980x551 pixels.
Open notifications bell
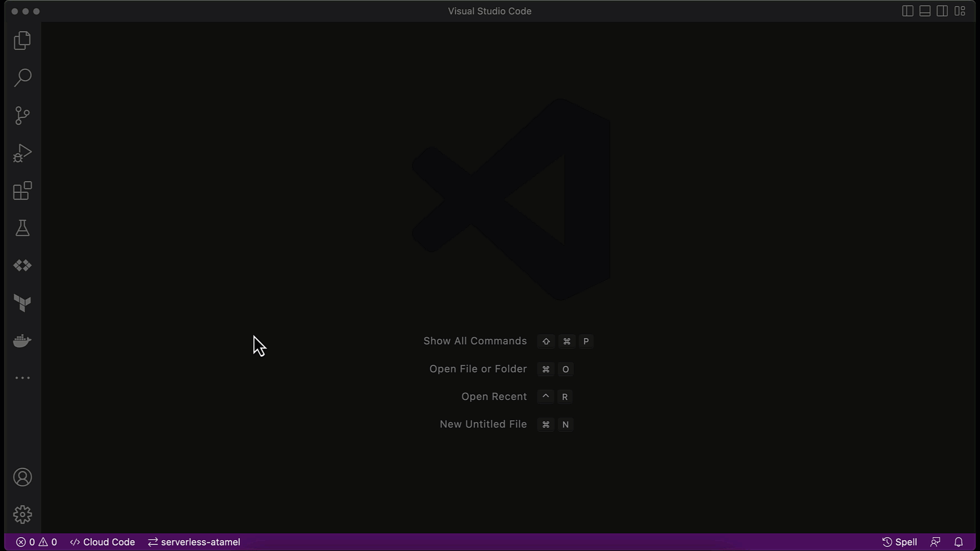tap(959, 542)
